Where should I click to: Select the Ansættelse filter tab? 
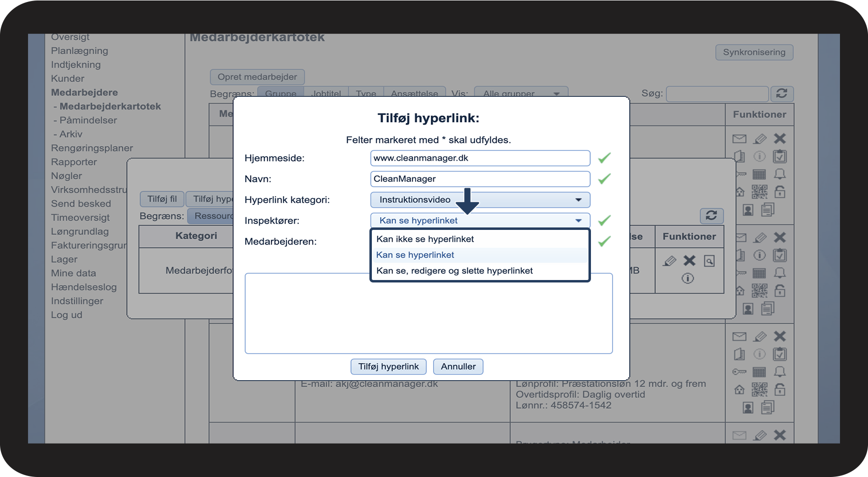[x=415, y=93]
